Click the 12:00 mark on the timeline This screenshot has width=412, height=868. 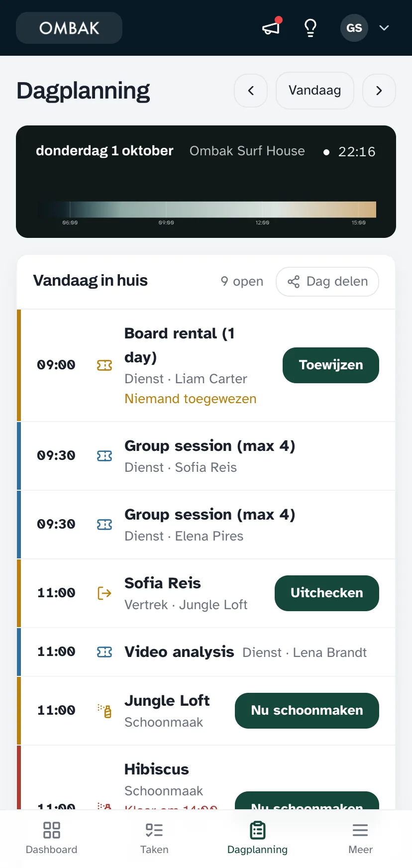coord(262,222)
